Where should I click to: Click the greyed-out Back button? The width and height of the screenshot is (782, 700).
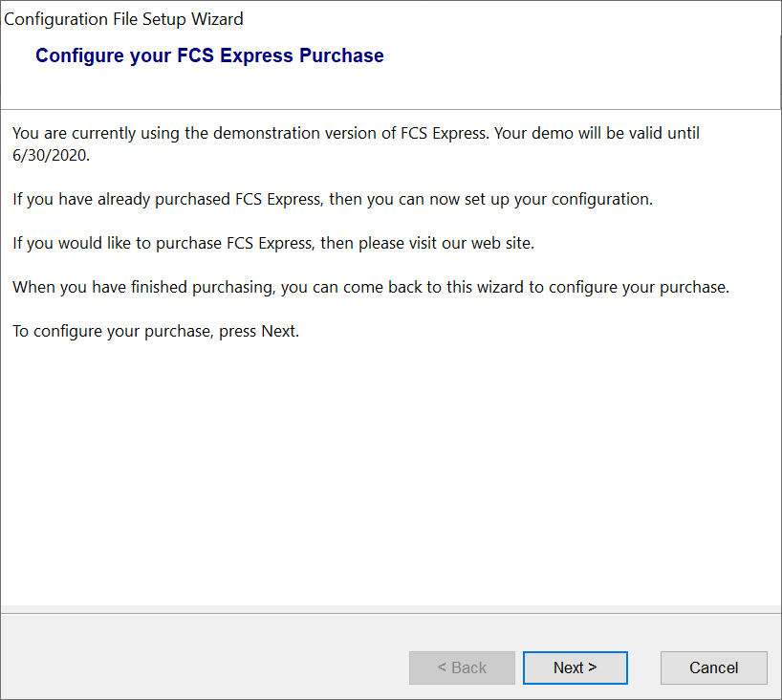pyautogui.click(x=462, y=667)
